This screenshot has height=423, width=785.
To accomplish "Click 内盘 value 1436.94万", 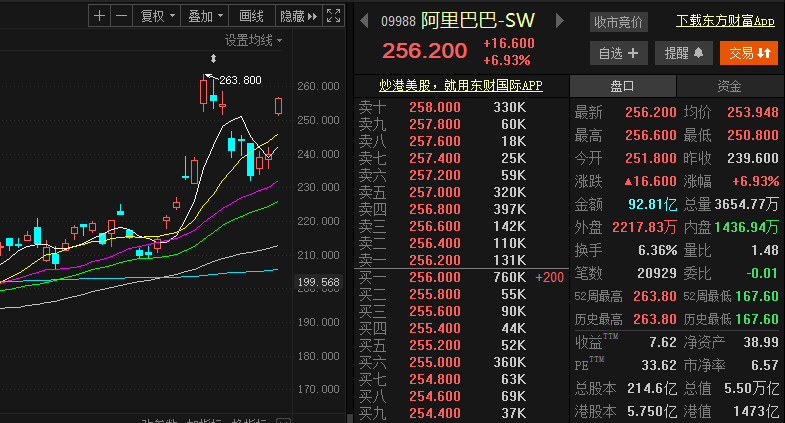I will click(746, 227).
